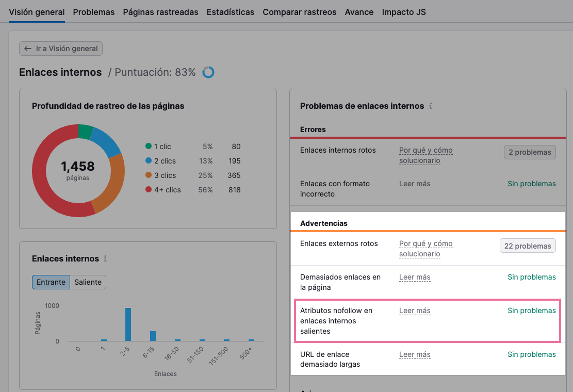Screen dimensions: 573x392
Task: Click the "2 problemas" button for broken internal links
Action: (530, 152)
